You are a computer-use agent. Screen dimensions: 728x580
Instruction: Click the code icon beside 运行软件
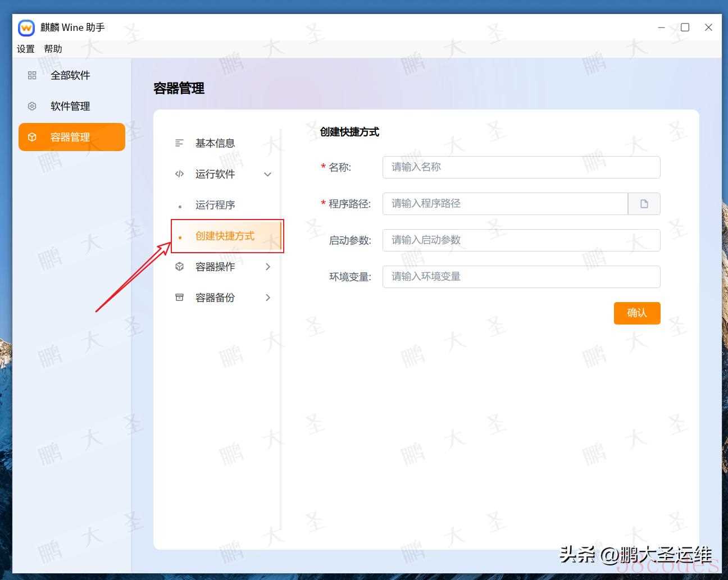[x=179, y=174]
